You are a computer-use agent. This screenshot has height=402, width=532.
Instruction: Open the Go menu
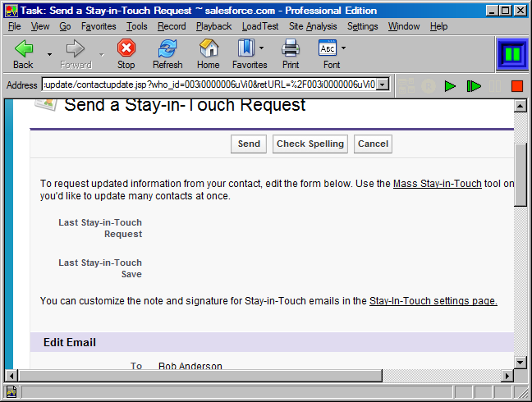pyautogui.click(x=65, y=26)
